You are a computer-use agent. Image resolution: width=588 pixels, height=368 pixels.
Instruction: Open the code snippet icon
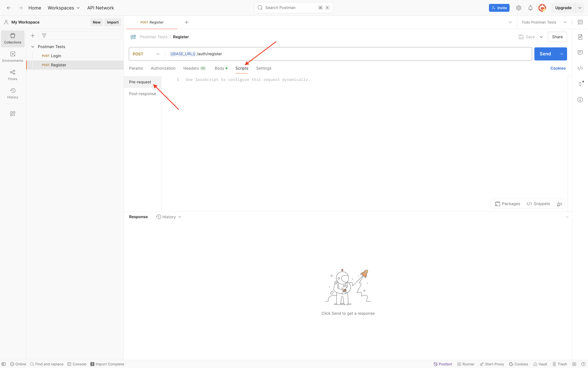[580, 68]
